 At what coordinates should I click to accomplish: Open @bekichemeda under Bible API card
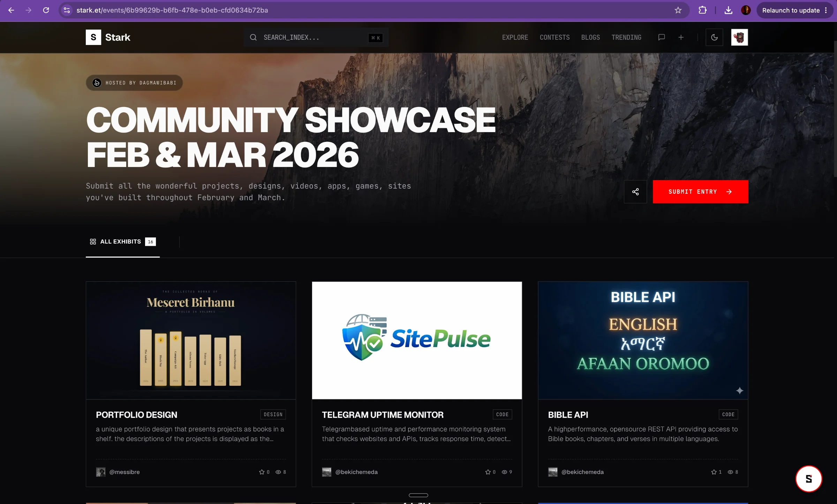click(582, 472)
